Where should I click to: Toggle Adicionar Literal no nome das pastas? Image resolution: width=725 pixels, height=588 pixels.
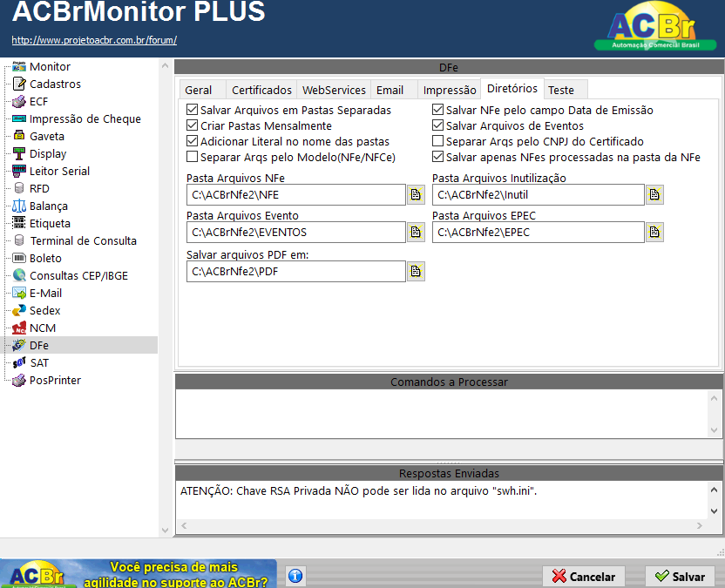click(x=192, y=141)
